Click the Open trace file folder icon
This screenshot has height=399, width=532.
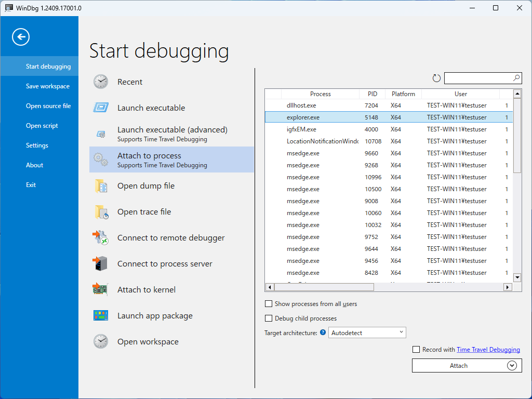101,212
